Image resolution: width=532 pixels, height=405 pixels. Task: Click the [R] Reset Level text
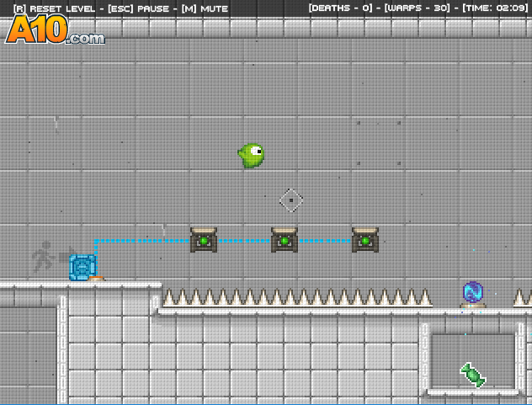[x=54, y=8]
